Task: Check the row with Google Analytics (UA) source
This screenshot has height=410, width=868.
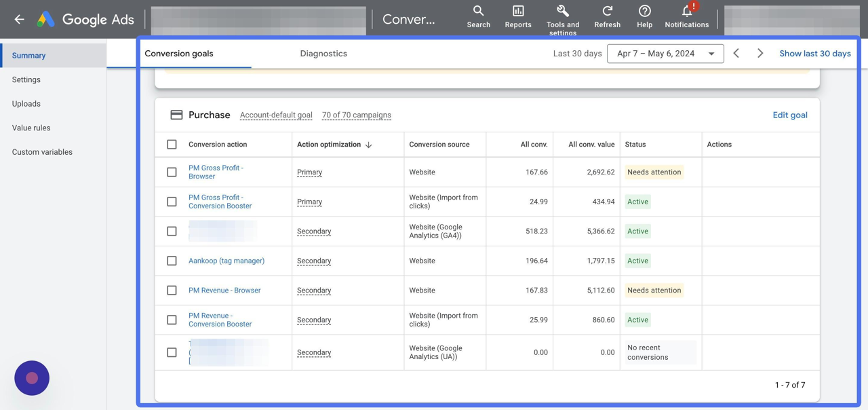Action: [172, 352]
